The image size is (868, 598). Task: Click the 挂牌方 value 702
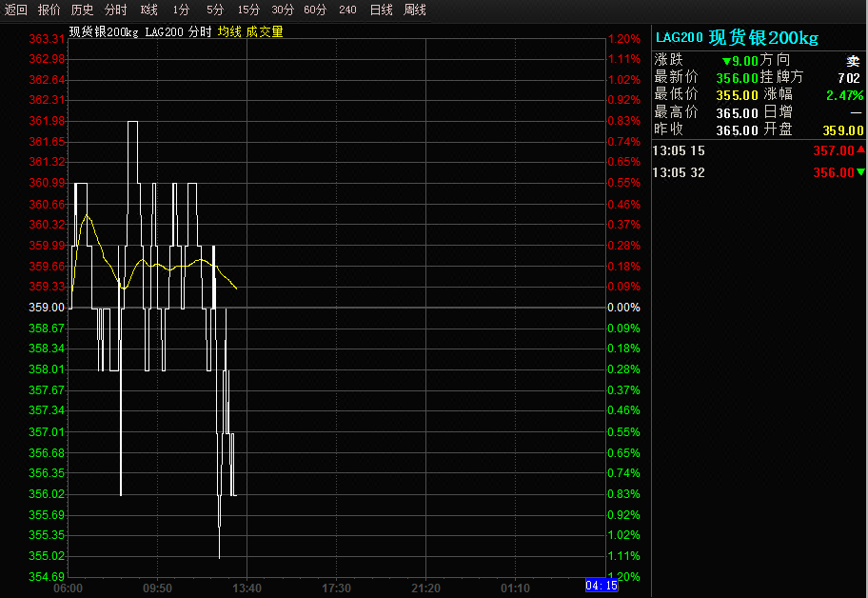point(849,78)
